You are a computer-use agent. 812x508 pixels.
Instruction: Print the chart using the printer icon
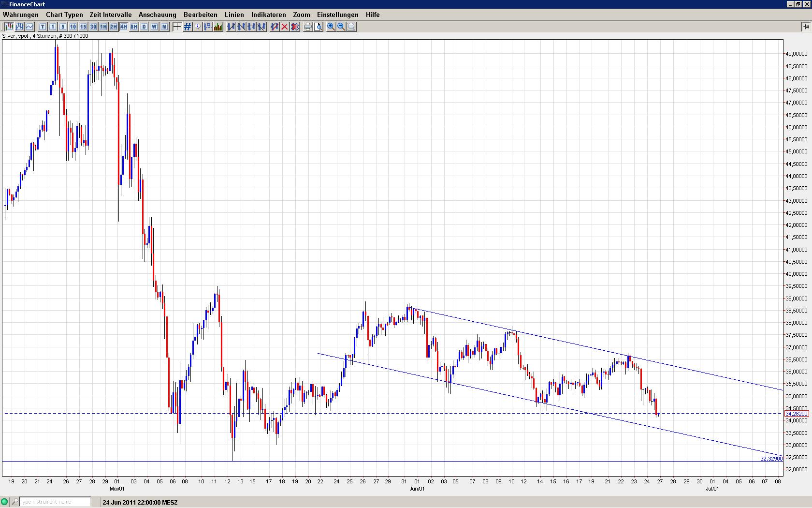(308, 27)
